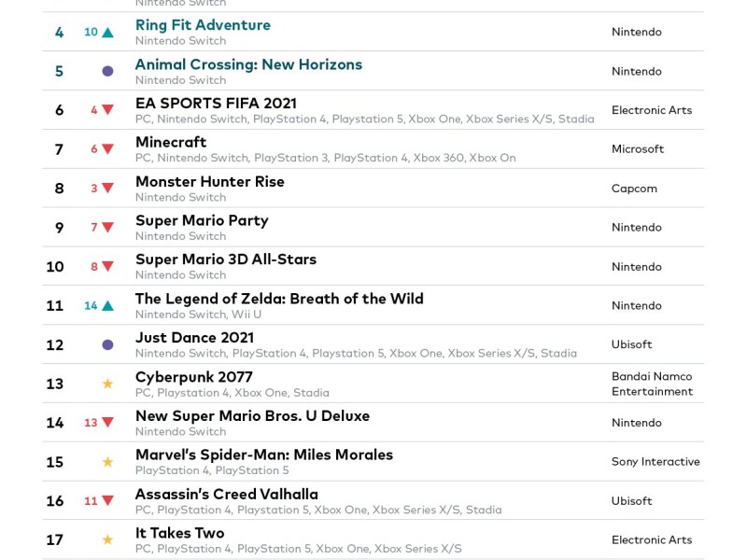Click the red down arrow next to Minecraft
The width and height of the screenshot is (747, 560).
(x=107, y=149)
